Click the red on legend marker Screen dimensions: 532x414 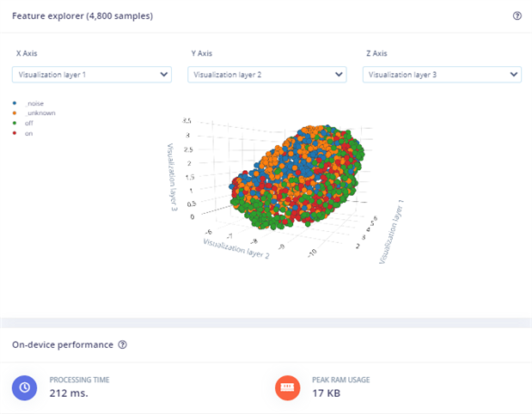click(15, 133)
